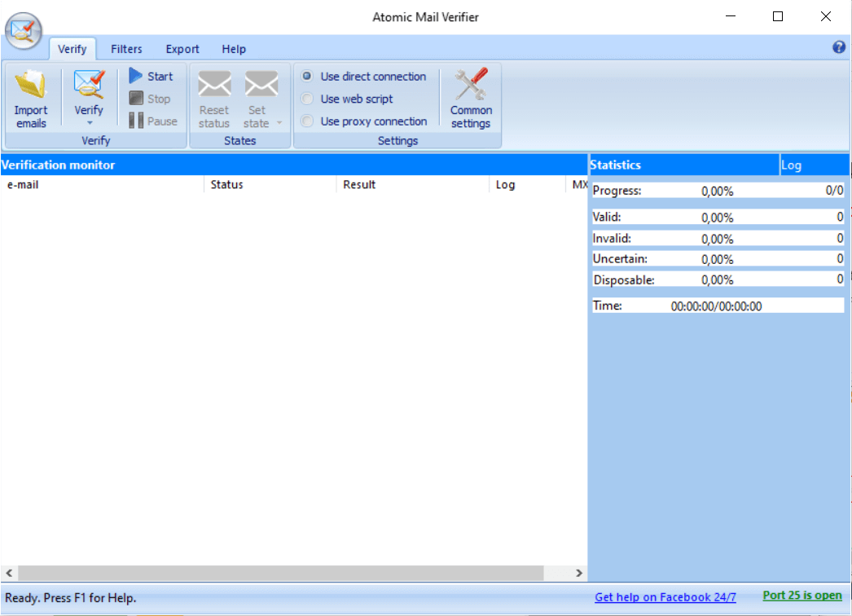852x616 pixels.
Task: Maximize the Atomic Mail Verifier window
Action: click(778, 16)
